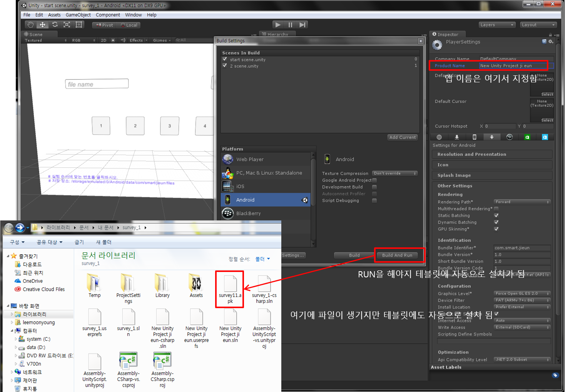The height and width of the screenshot is (392, 568).
Task: Open Install Location dropdown
Action: click(522, 307)
